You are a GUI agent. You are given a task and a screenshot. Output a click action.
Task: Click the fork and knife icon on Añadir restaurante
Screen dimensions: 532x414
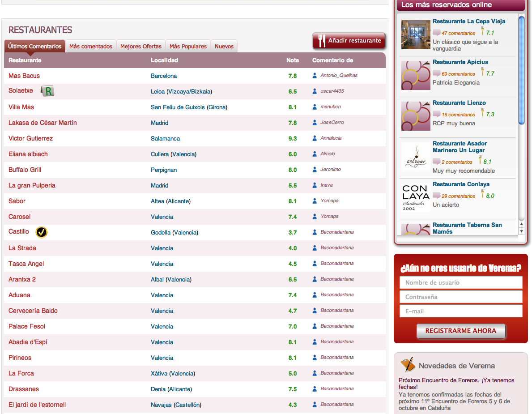tap(321, 41)
